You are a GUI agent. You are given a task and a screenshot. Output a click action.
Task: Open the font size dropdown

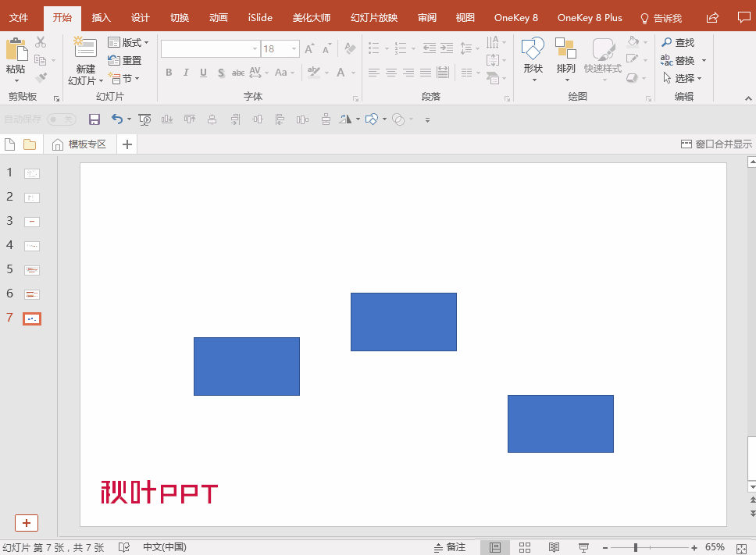[294, 49]
